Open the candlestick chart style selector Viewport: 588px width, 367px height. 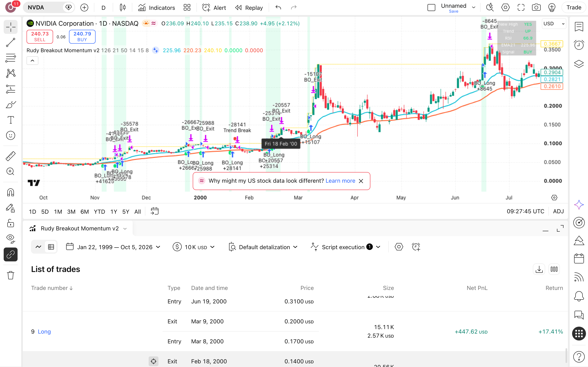123,8
